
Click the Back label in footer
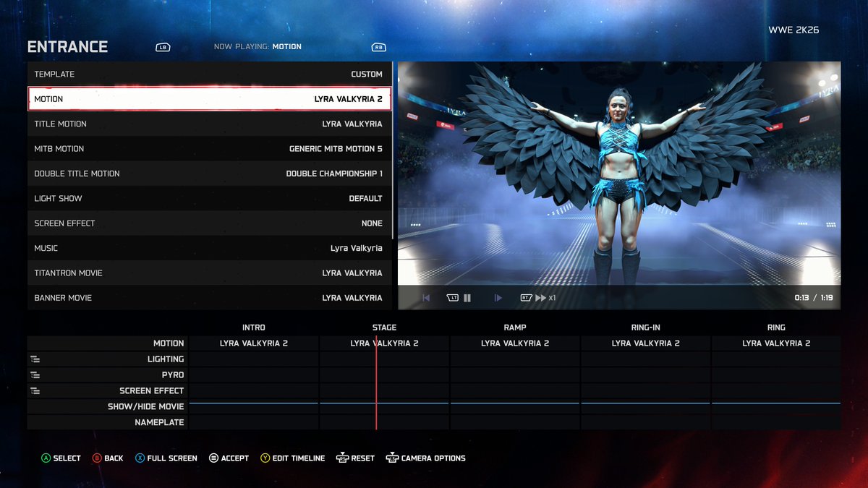pyautogui.click(x=114, y=458)
